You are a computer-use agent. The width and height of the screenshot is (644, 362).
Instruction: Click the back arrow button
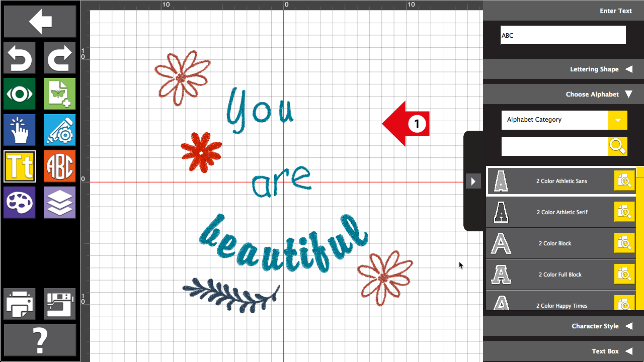(x=40, y=22)
